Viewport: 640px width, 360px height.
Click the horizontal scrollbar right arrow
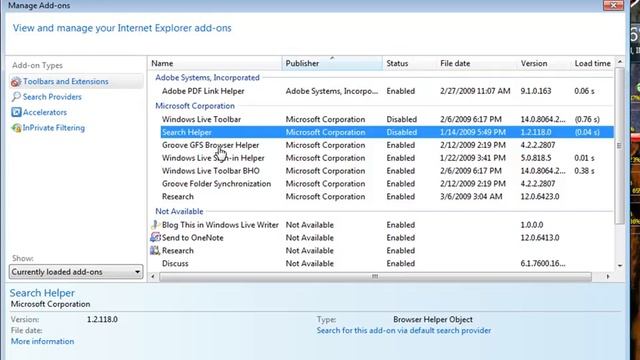click(x=608, y=277)
